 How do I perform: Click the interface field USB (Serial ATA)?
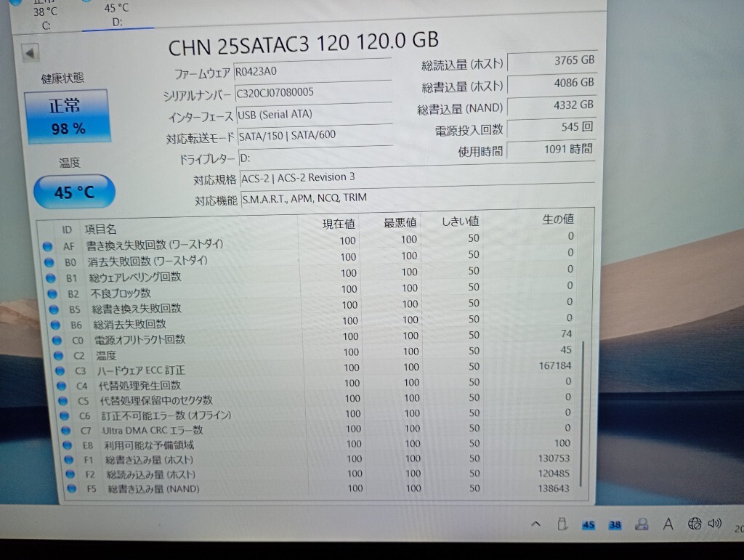coord(314,114)
